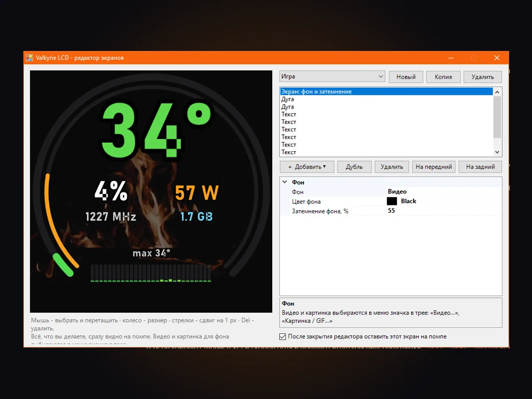
Task: Click the Удалить button next to Дубль
Action: (392, 167)
